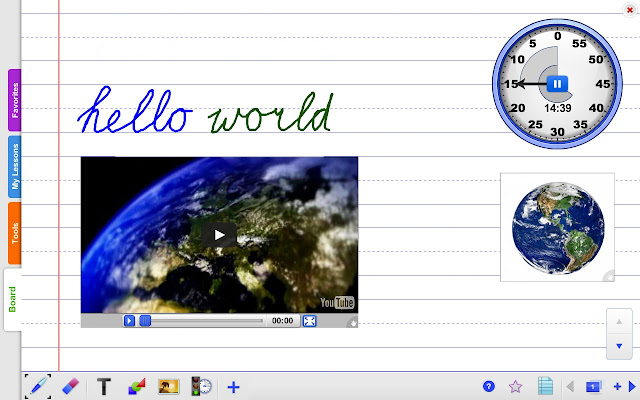Choose the Text tool
Viewport: 640px width, 400px height.
pos(104,386)
